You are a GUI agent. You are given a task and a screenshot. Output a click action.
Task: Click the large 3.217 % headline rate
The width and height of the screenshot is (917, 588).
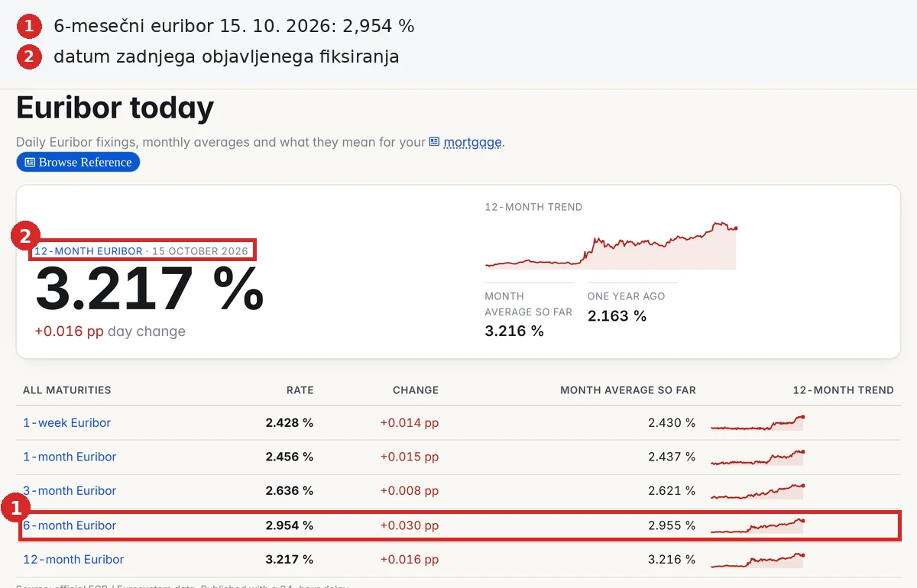[x=150, y=289]
